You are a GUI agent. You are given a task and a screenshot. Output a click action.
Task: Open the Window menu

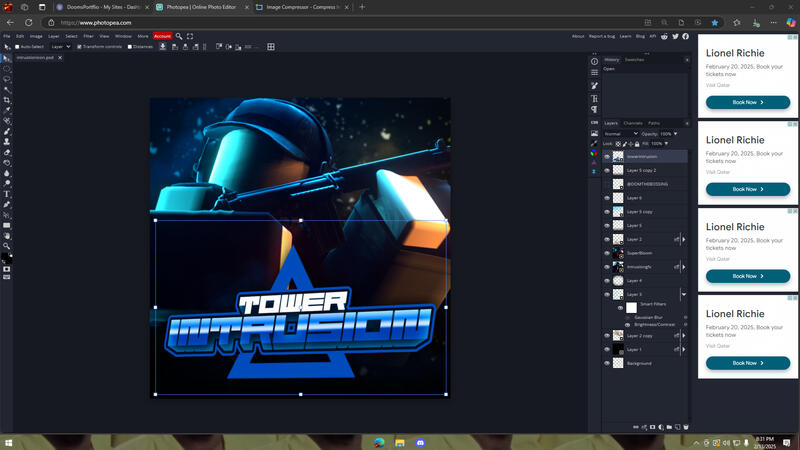(123, 36)
